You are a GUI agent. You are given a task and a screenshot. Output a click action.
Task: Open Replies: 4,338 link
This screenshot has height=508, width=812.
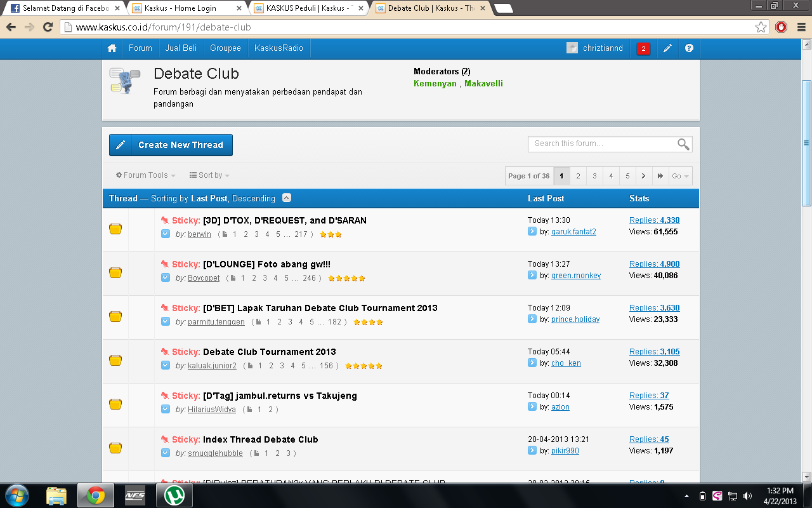coord(654,220)
